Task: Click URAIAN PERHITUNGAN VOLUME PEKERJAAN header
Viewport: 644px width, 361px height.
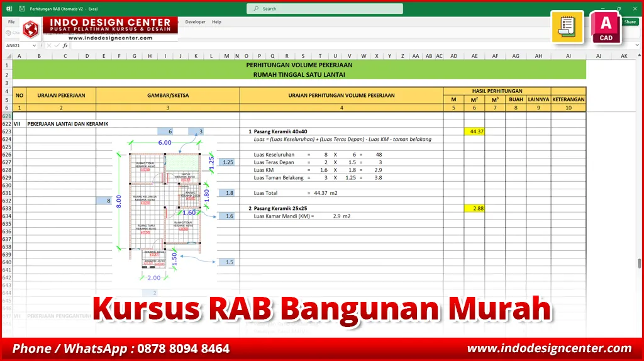Action: (341, 95)
